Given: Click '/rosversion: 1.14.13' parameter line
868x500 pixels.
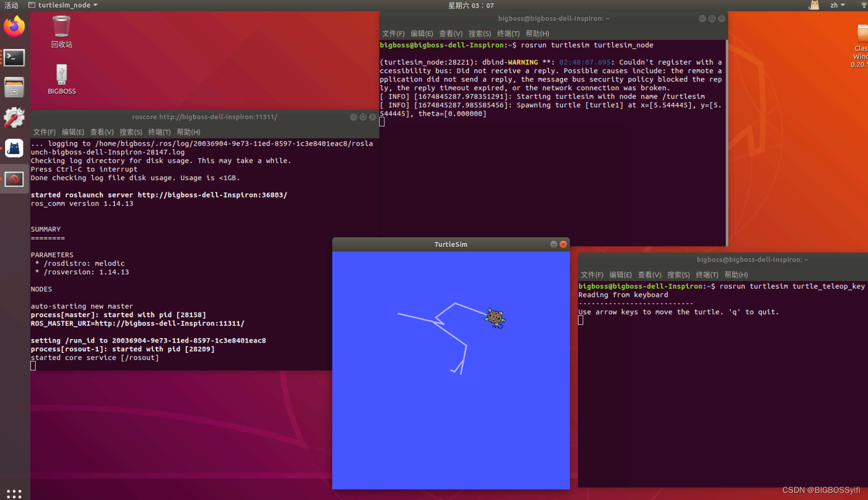Looking at the screenshot, I should point(82,272).
